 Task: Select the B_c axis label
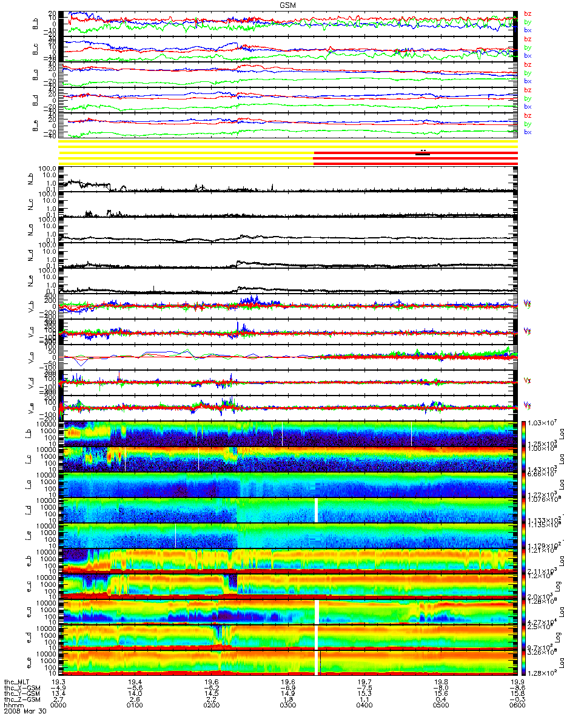(x=36, y=49)
